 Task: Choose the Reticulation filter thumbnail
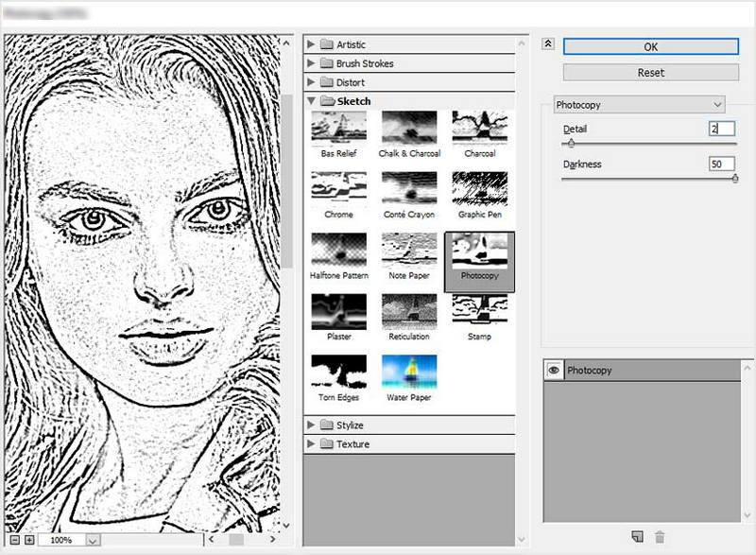(409, 311)
